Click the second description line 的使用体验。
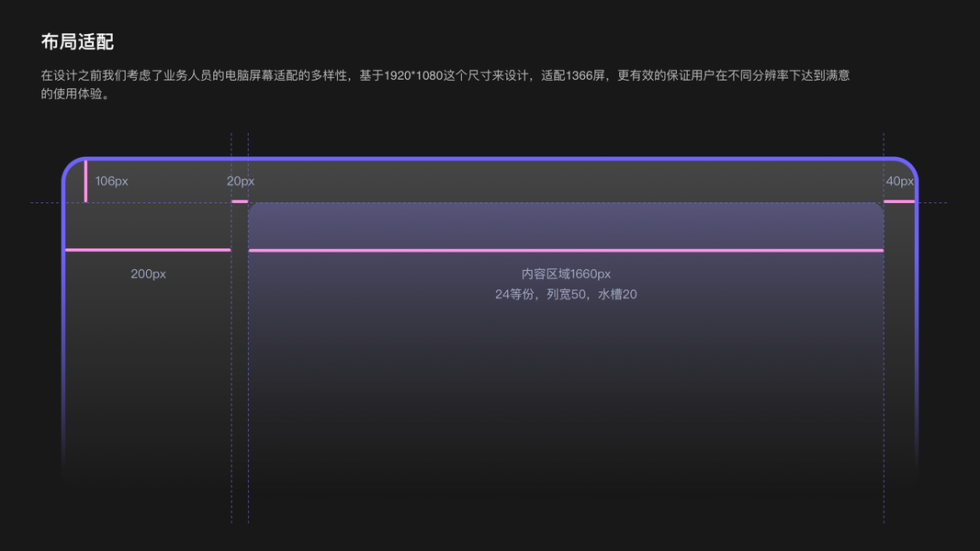This screenshot has width=980, height=551. pyautogui.click(x=76, y=94)
